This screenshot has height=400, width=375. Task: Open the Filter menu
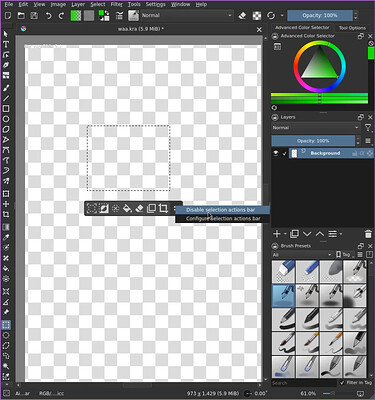pos(117,4)
